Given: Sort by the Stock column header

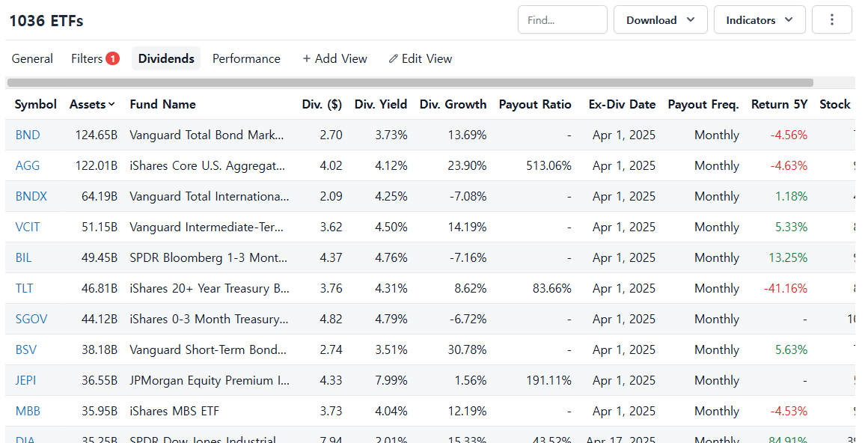Looking at the screenshot, I should [x=835, y=104].
